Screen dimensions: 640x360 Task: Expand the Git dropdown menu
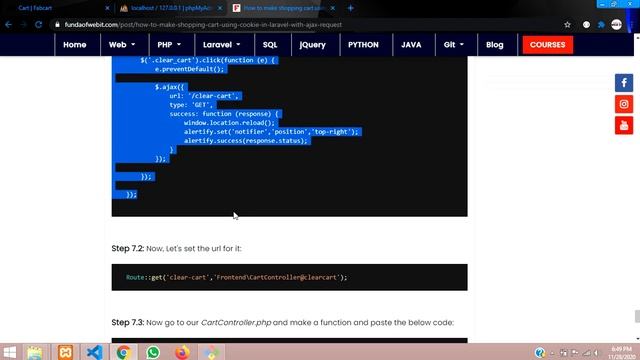tap(453, 45)
